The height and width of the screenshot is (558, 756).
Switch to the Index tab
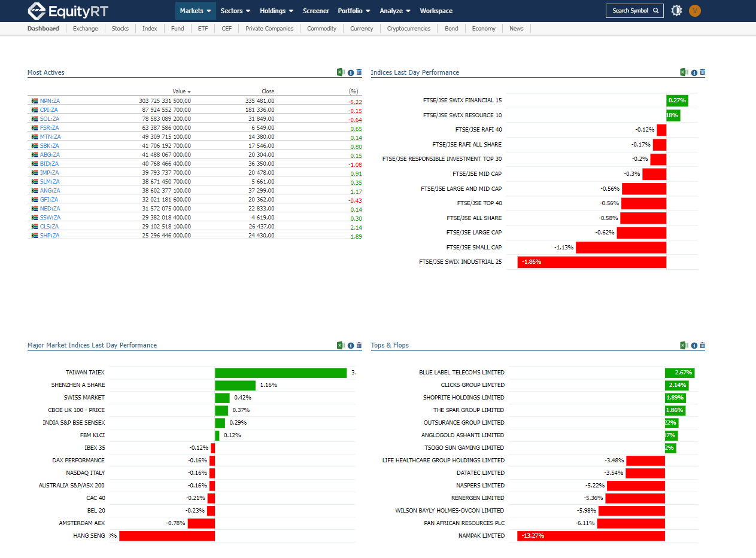[150, 29]
